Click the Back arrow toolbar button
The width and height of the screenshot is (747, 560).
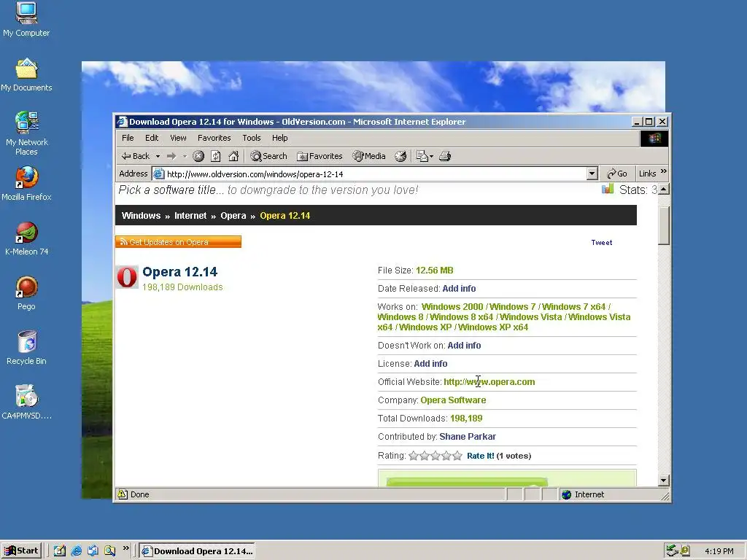135,156
